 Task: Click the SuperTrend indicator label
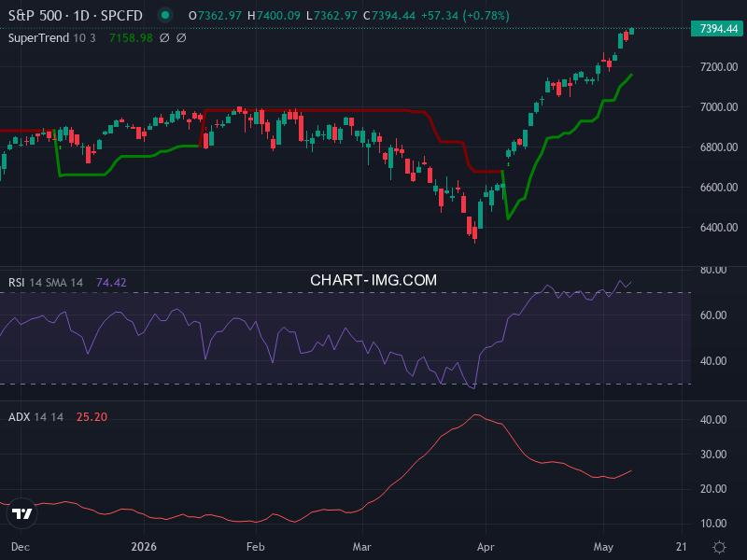pos(38,38)
